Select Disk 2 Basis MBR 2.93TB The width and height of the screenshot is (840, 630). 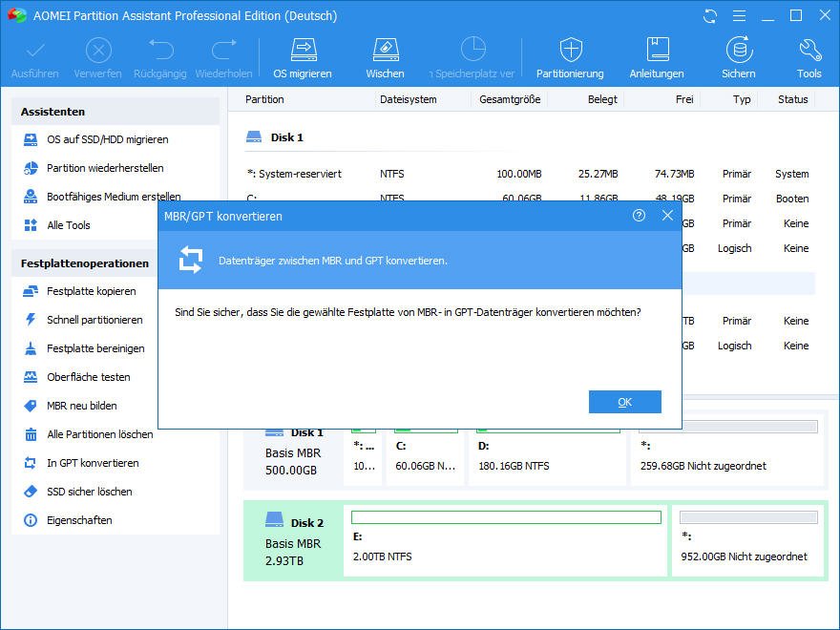294,540
